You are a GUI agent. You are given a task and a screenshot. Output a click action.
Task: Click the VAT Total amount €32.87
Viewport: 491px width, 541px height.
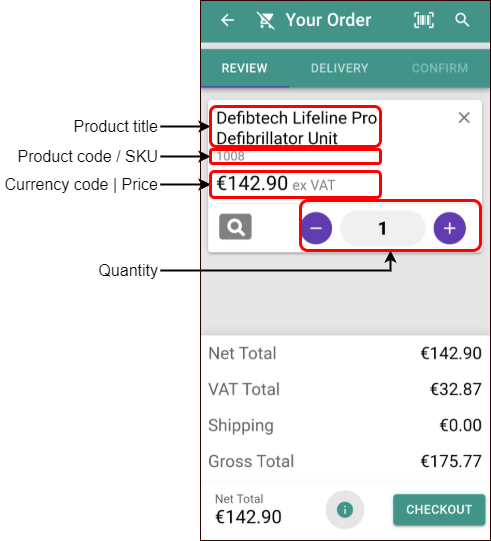[455, 390]
